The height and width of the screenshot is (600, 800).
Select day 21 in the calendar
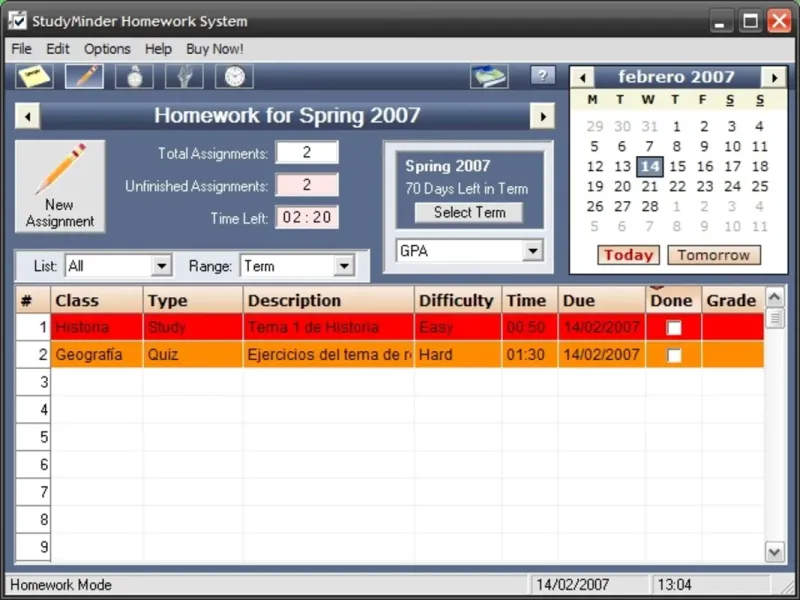(649, 187)
